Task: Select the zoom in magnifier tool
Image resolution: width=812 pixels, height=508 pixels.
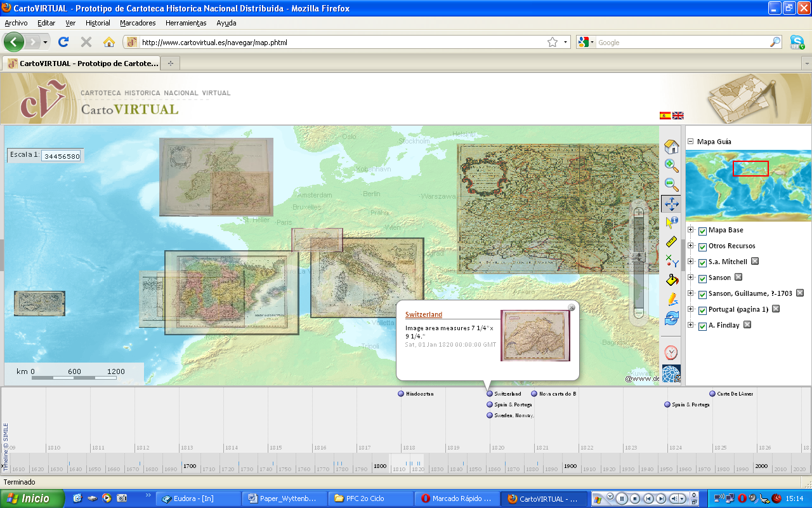Action: click(x=671, y=166)
